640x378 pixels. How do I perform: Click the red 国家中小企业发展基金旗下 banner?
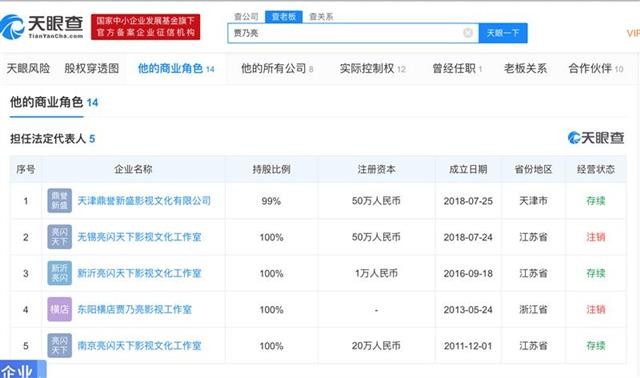145,27
